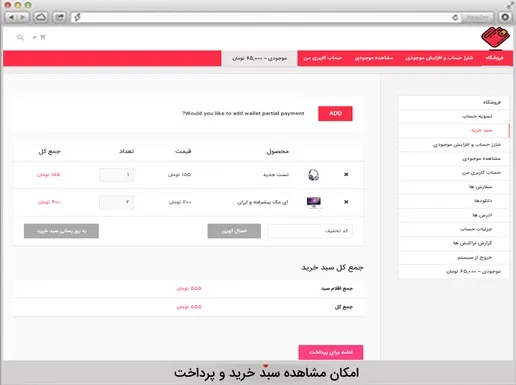516x385 pixels.
Task: Click pink proceed to checkout button
Action: coord(331,352)
